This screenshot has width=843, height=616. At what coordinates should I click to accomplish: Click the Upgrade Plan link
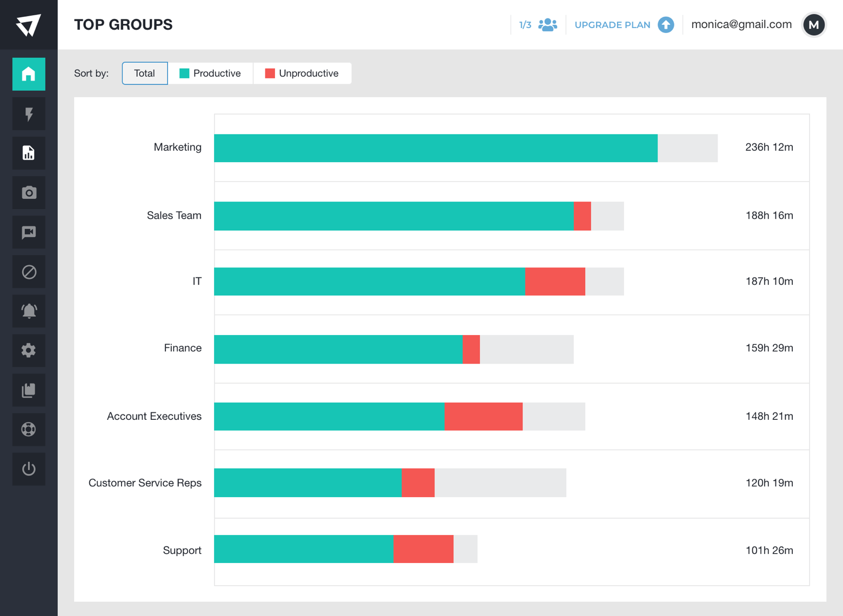(612, 25)
